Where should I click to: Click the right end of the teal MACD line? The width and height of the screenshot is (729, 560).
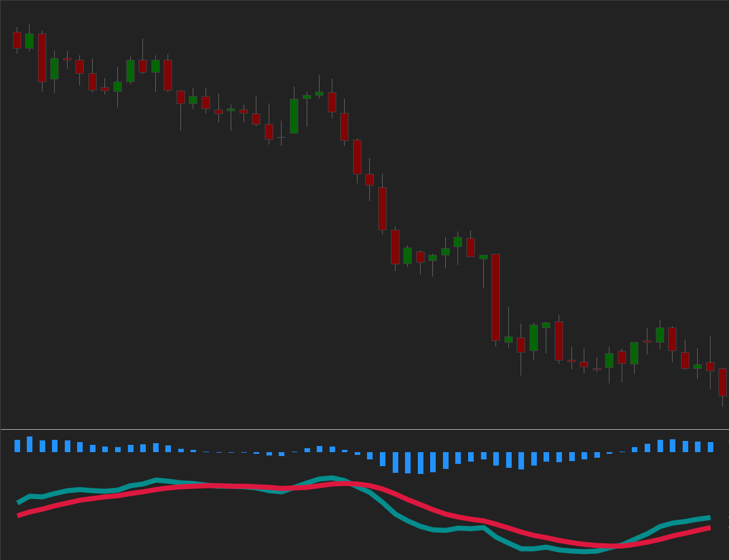(709, 518)
